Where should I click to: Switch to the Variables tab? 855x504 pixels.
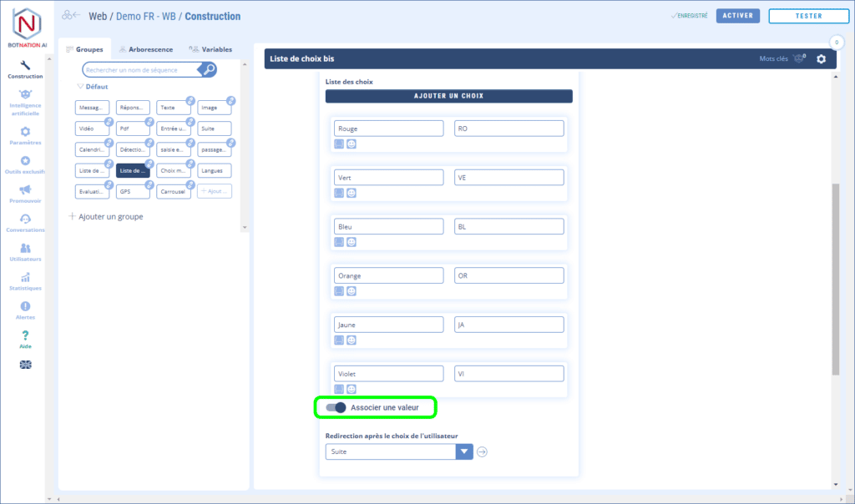pos(215,48)
